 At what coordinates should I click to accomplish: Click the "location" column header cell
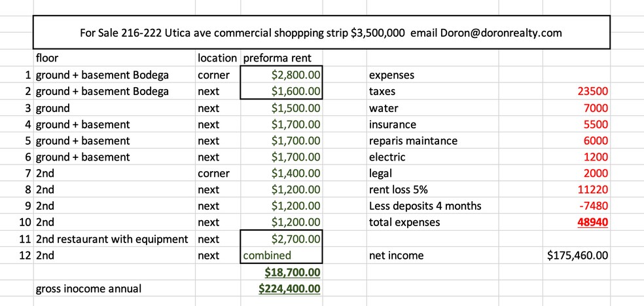pos(217,58)
